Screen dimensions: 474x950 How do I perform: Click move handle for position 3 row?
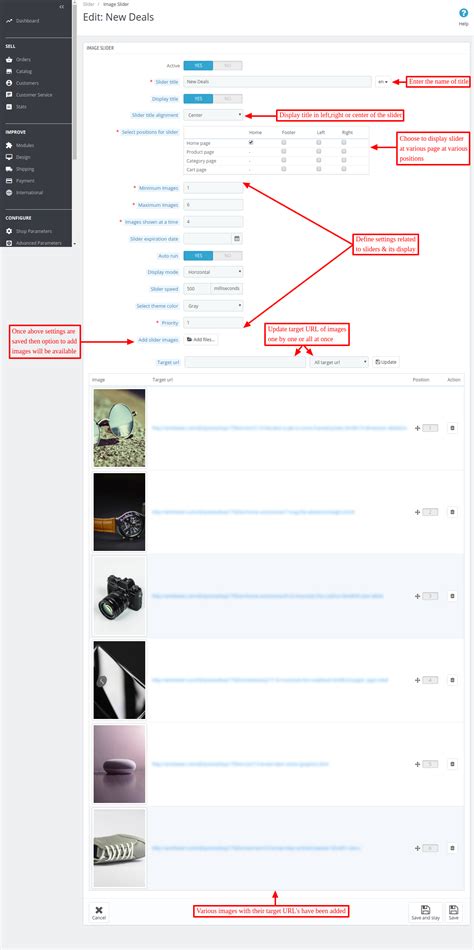pos(417,596)
